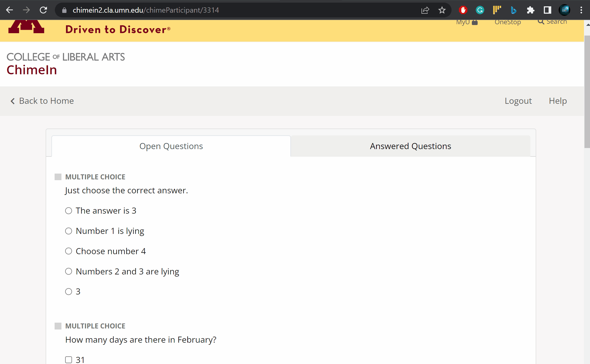This screenshot has width=590, height=364.
Task: Open the Extensions puzzle icon
Action: (530, 10)
